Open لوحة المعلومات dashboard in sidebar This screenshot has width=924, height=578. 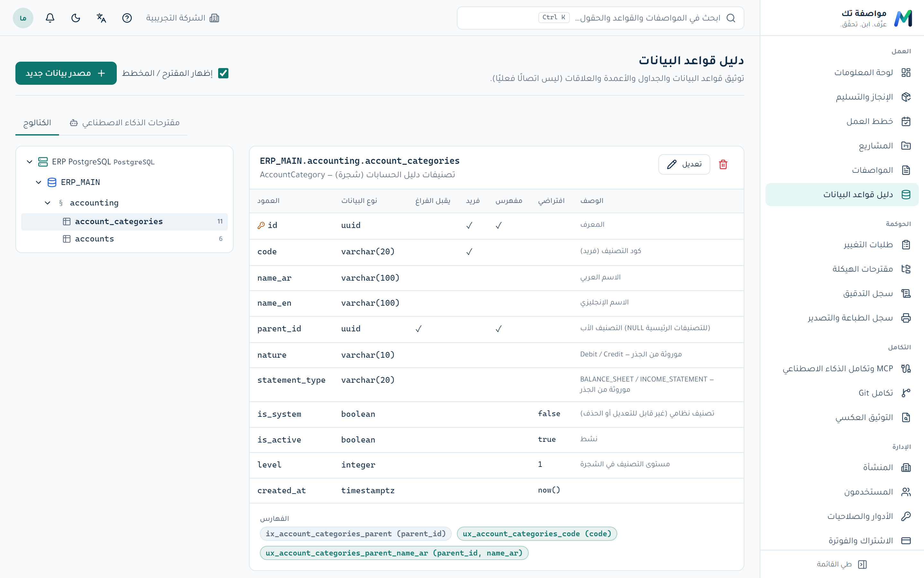coord(842,73)
